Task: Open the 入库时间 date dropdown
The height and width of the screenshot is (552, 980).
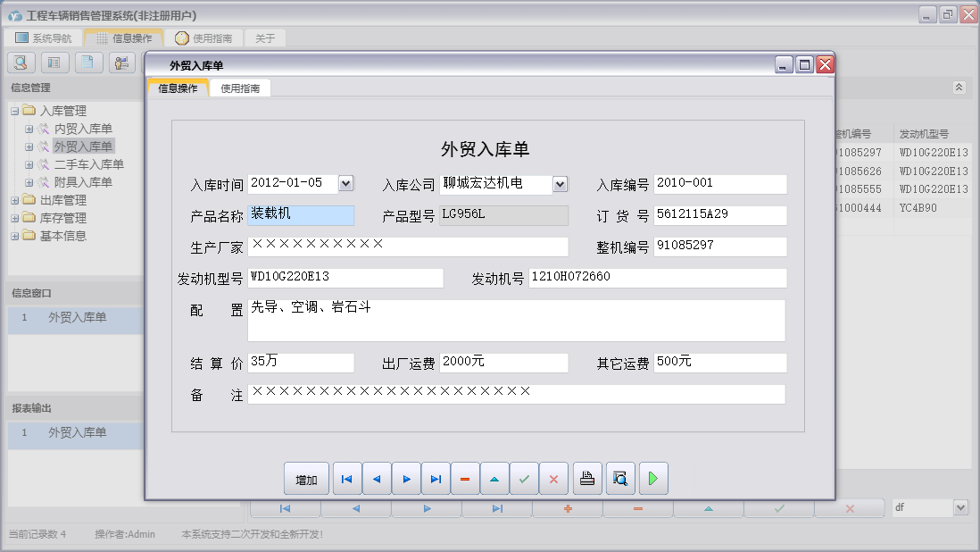Action: pos(344,183)
